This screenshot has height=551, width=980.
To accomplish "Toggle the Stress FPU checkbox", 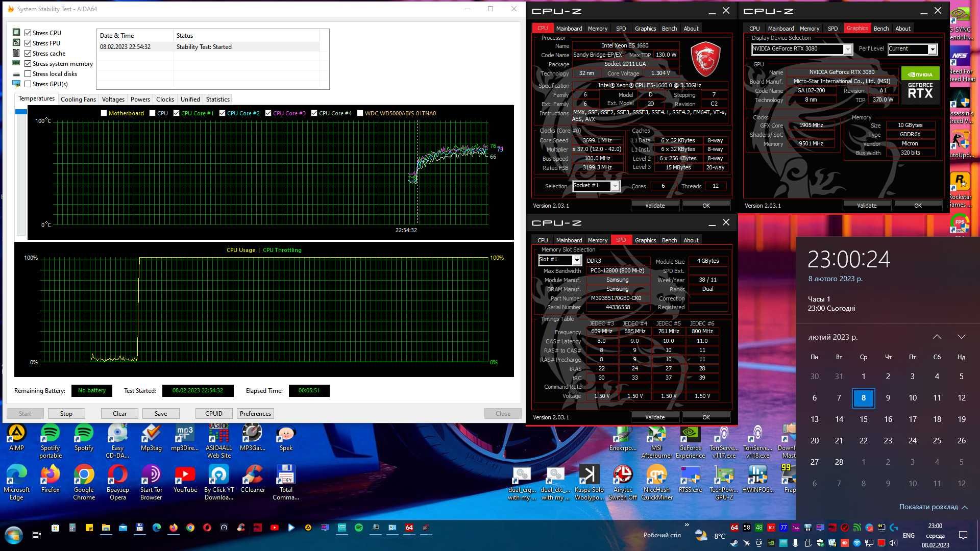I will (x=28, y=43).
